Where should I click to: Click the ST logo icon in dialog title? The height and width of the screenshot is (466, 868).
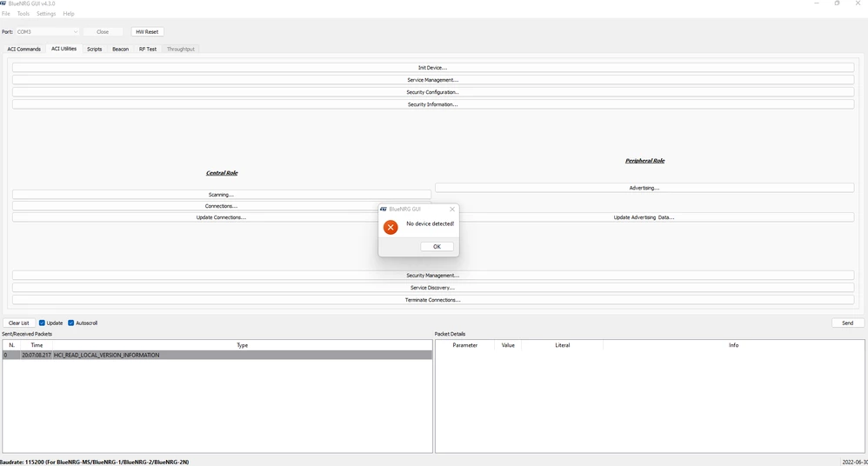pyautogui.click(x=383, y=210)
